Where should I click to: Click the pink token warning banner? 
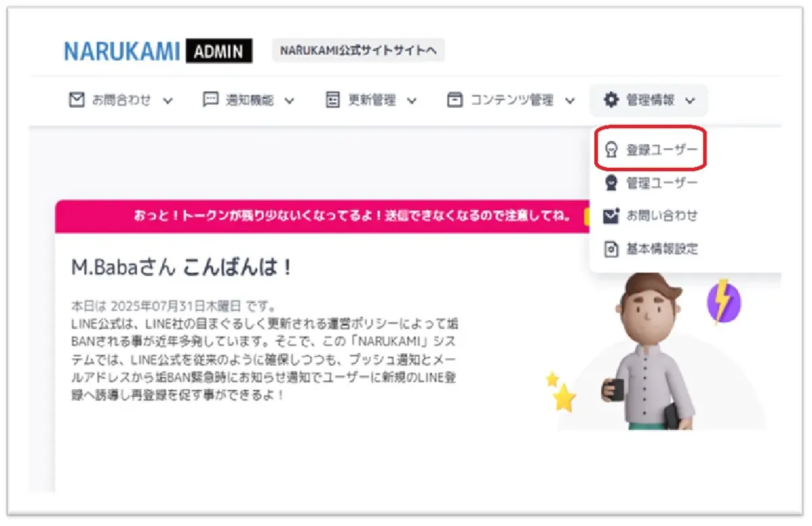(x=321, y=216)
